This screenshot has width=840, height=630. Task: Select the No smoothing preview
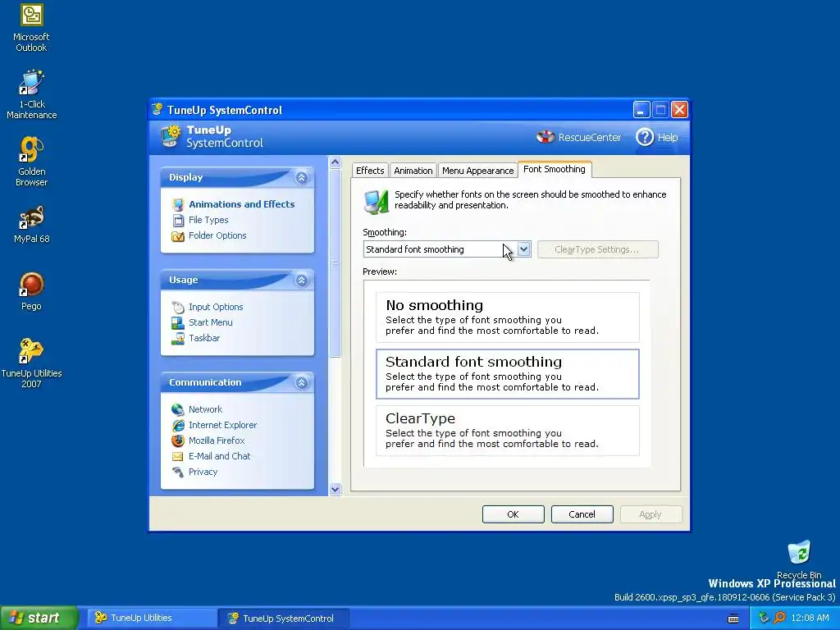pos(507,317)
